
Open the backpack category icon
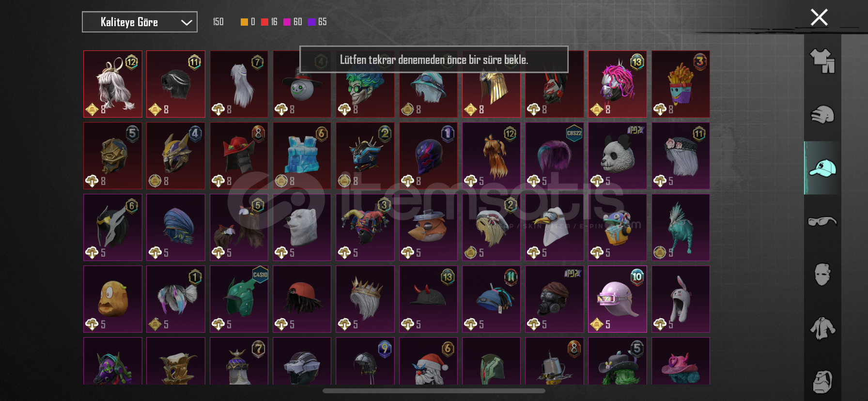[822, 382]
